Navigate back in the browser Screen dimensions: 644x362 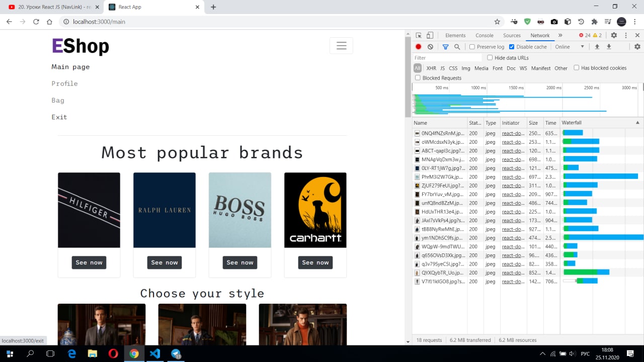tap(9, 22)
